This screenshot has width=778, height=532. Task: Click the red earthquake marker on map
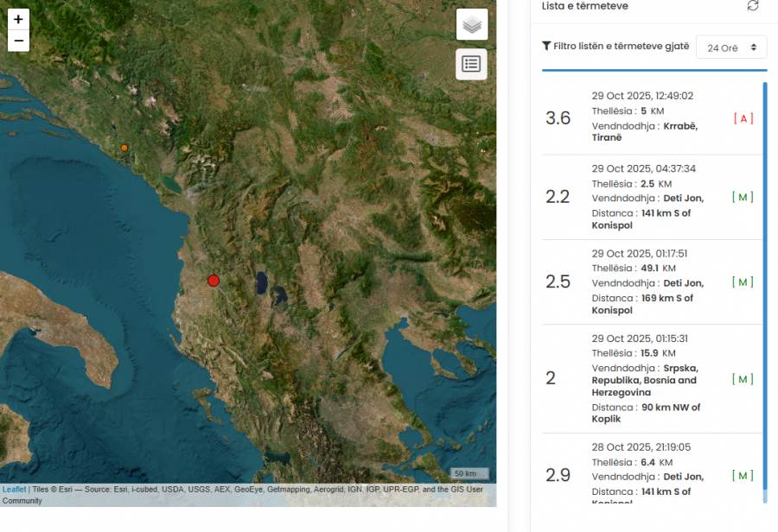(x=214, y=280)
